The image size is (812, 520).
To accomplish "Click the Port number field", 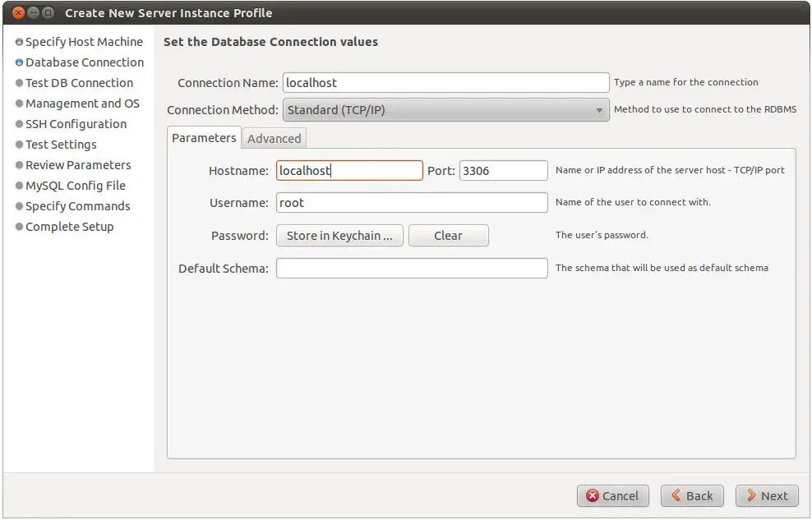I will click(x=503, y=171).
